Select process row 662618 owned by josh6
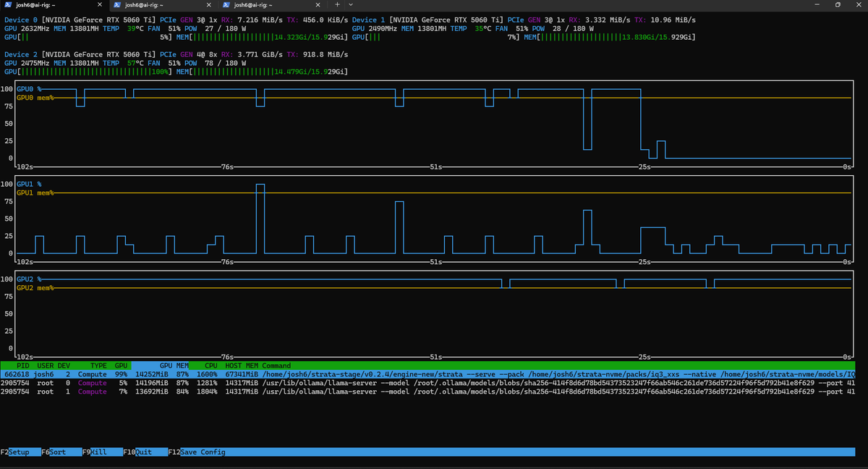 (x=427, y=374)
